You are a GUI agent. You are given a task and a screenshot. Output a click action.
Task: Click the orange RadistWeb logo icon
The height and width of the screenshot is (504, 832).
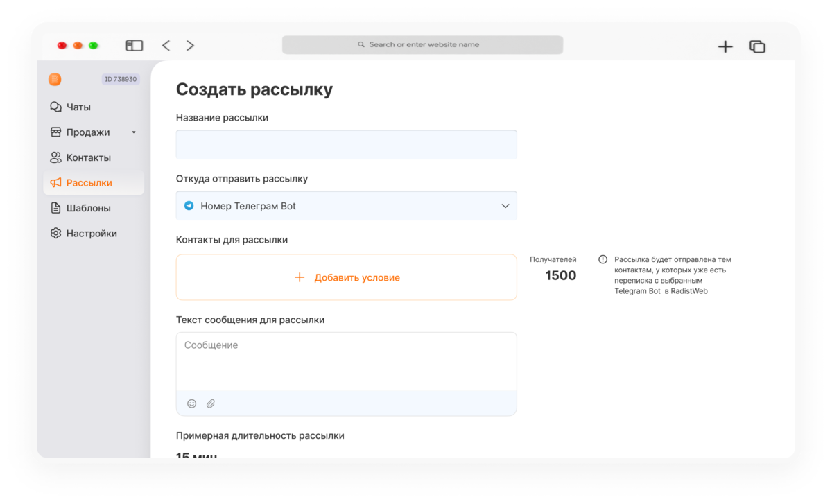pyautogui.click(x=55, y=80)
